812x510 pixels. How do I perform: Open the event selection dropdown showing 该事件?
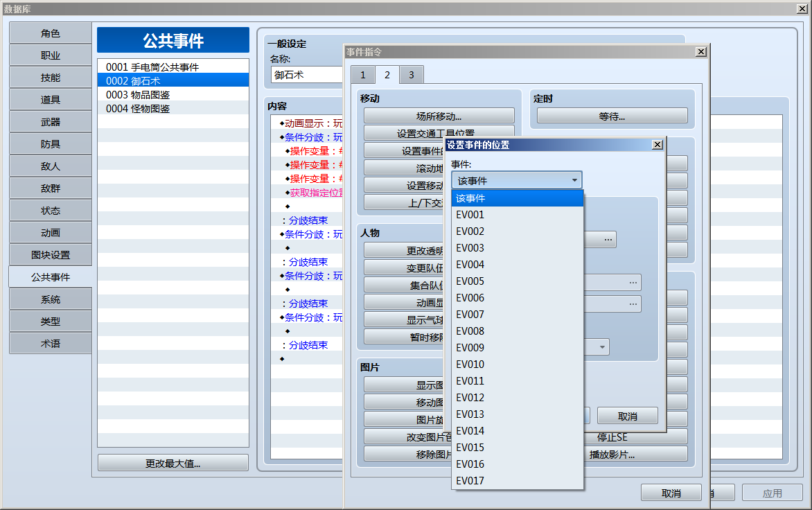click(517, 180)
